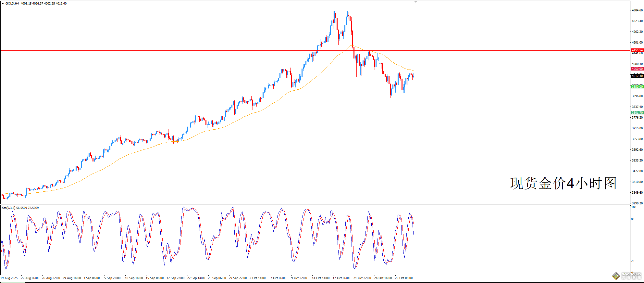Click the black 4012.40 current price tag
The image size is (644, 283).
(637, 76)
